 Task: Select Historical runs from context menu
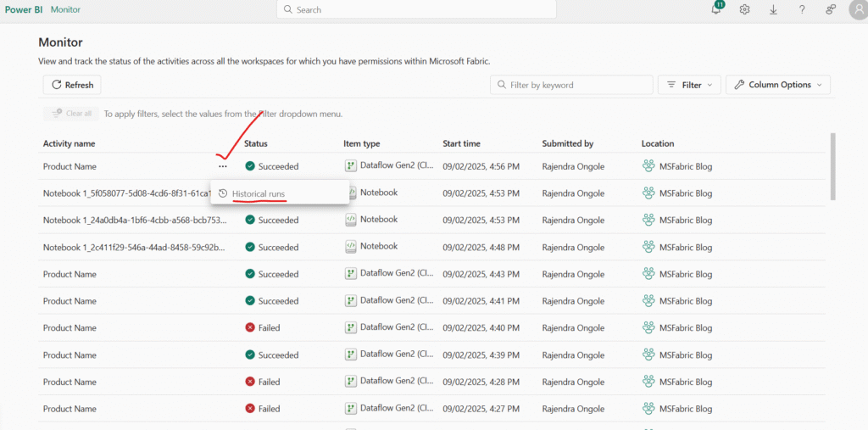click(x=280, y=193)
